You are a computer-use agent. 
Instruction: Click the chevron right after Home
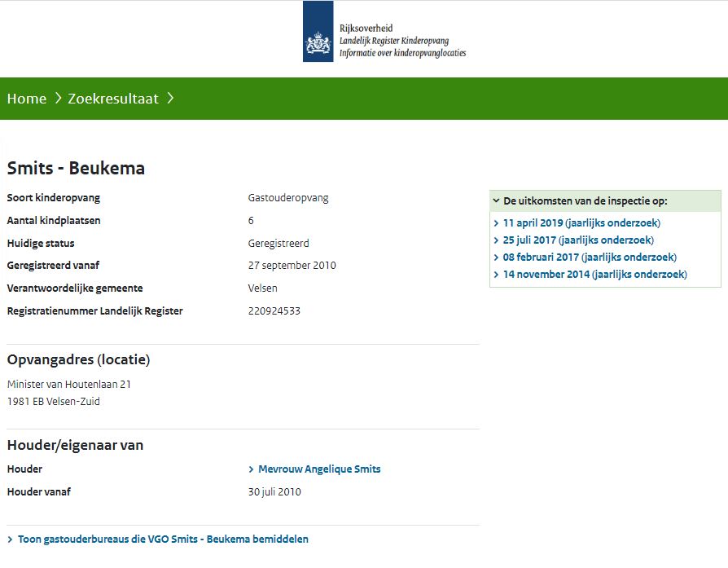(x=58, y=99)
